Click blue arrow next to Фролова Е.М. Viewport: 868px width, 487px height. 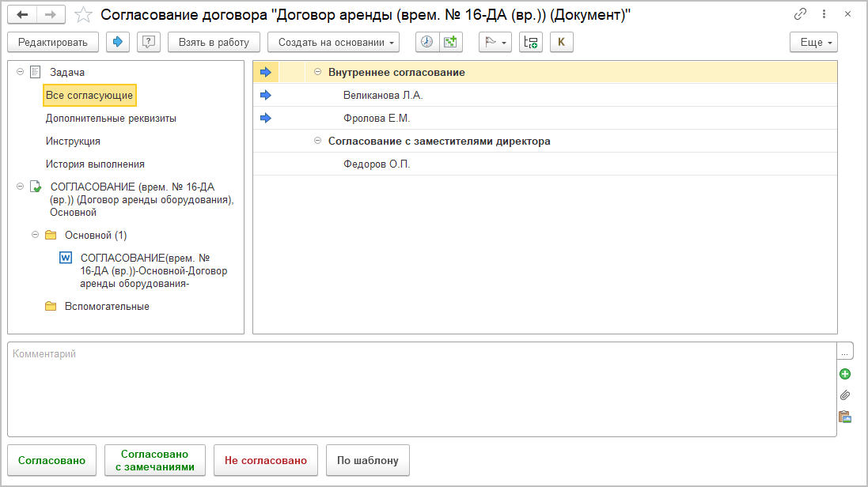[266, 118]
